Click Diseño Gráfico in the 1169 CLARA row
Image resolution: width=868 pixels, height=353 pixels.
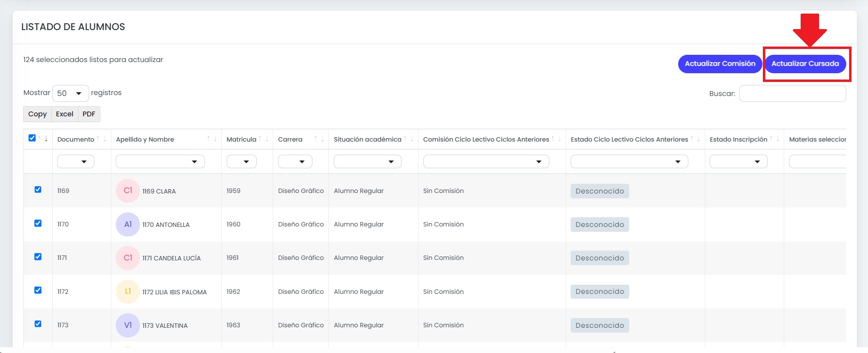(301, 191)
